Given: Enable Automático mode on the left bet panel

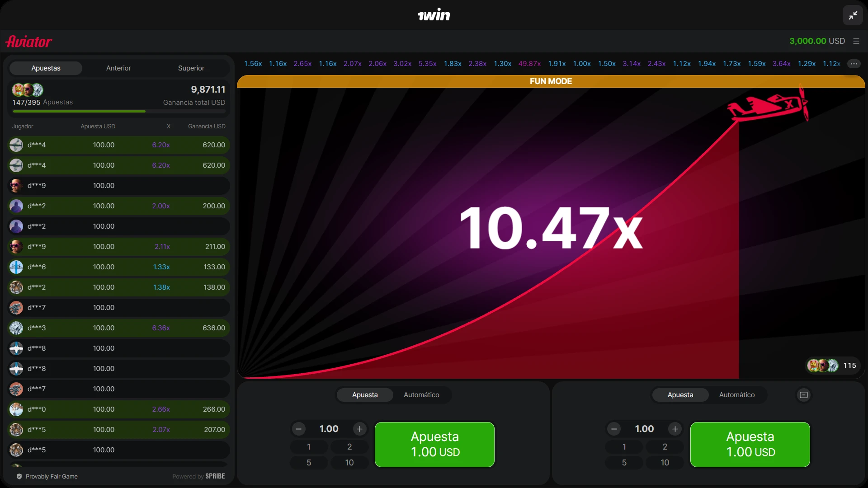Looking at the screenshot, I should click(421, 394).
